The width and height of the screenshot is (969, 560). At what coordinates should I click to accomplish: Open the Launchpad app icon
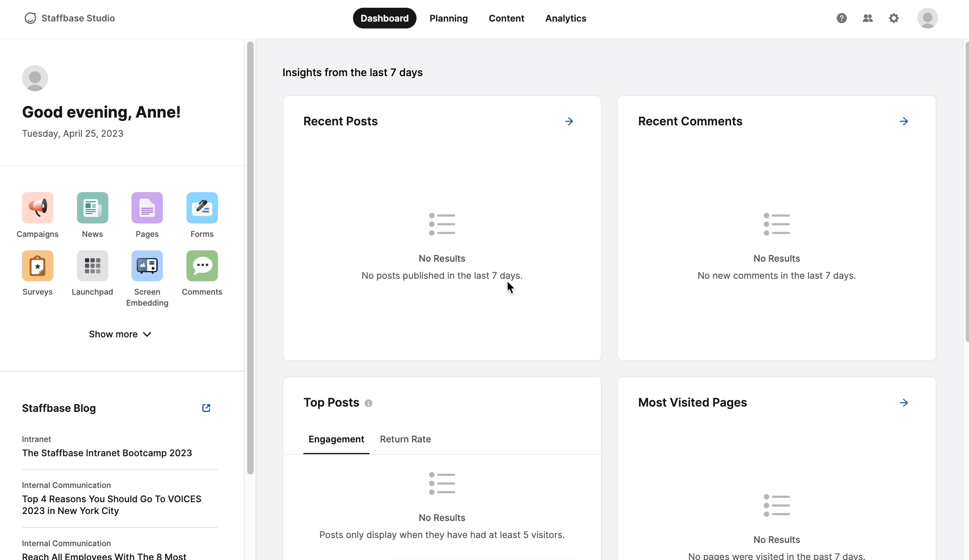click(92, 266)
